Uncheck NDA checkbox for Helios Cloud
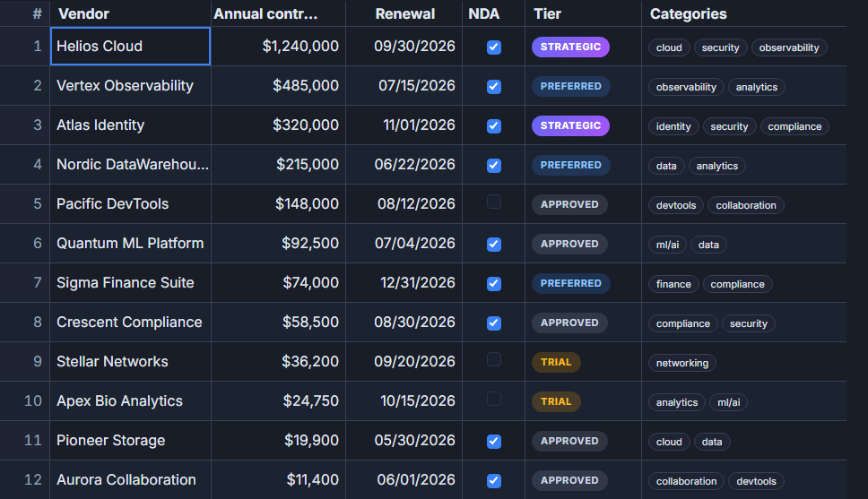The image size is (868, 499). (494, 47)
